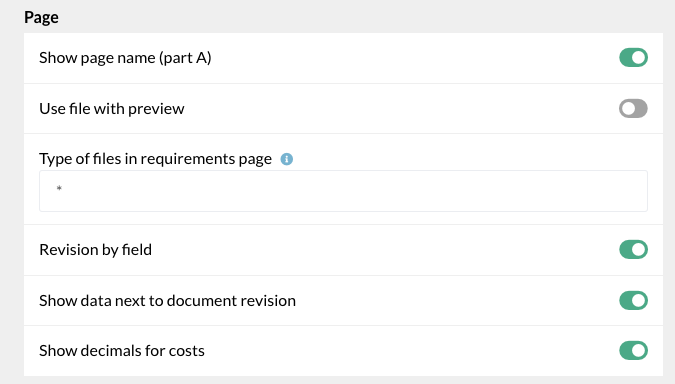Click the Show page name (part A) label
The height and width of the screenshot is (384, 675).
(125, 58)
